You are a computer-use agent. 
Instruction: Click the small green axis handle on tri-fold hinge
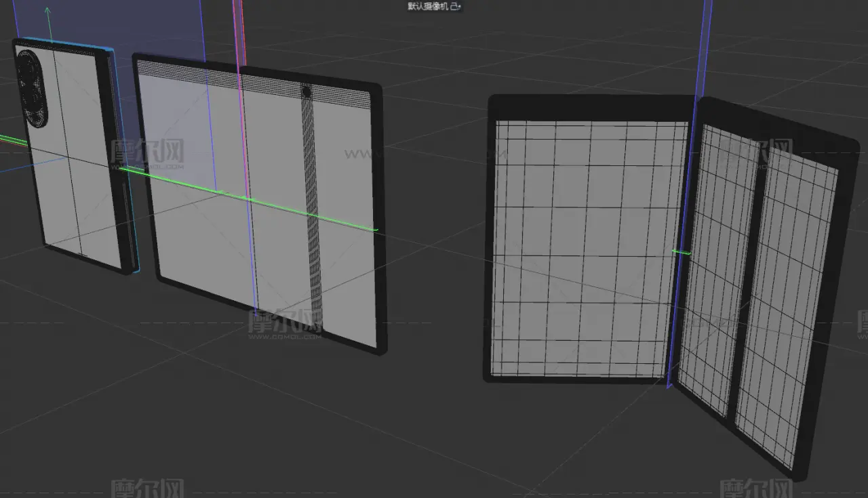[681, 253]
